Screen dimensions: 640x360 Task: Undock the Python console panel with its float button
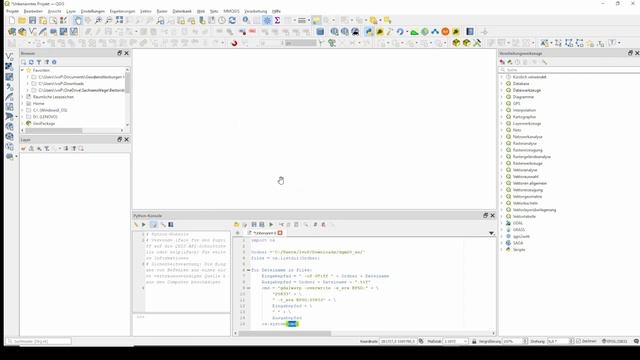485,216
